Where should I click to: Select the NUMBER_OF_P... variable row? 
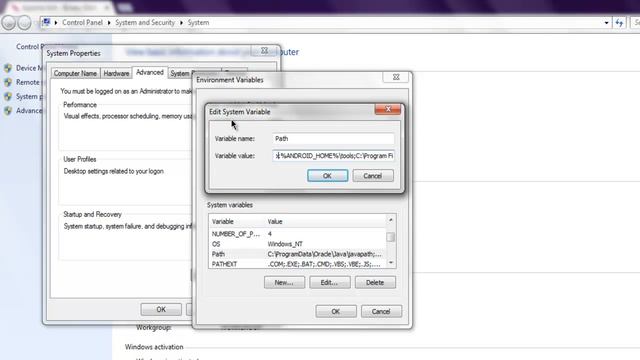(x=297, y=234)
